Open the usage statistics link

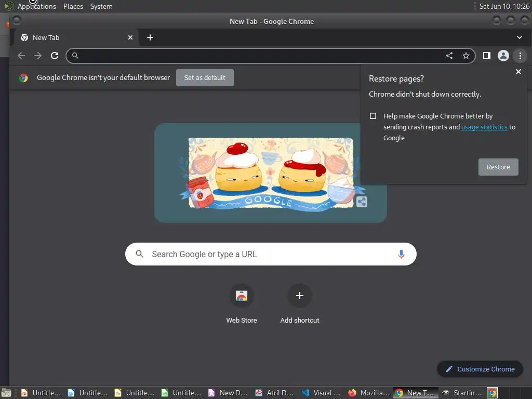pyautogui.click(x=484, y=127)
